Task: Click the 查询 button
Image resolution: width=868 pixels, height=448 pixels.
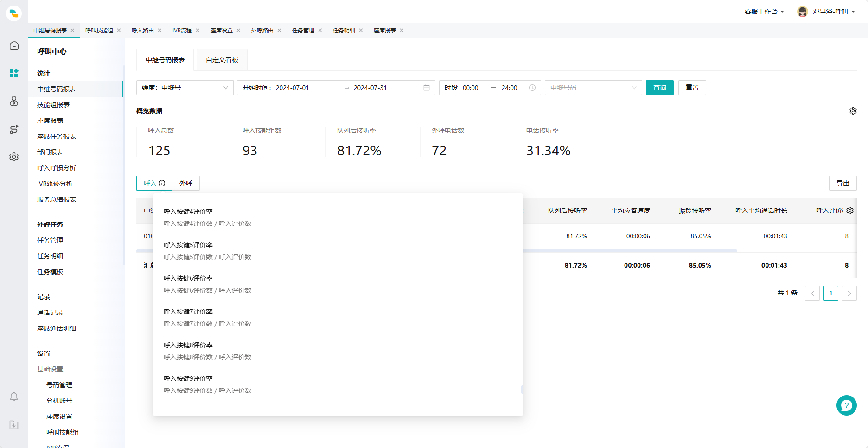Action: [x=660, y=88]
